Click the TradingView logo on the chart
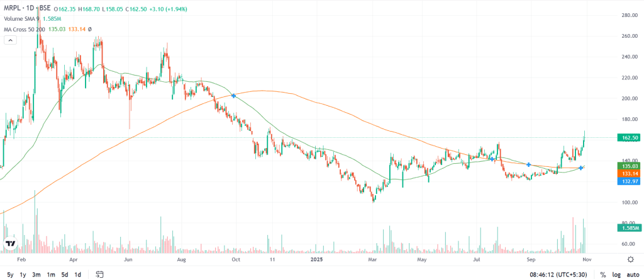The image size is (644, 279). pyautogui.click(x=11, y=243)
